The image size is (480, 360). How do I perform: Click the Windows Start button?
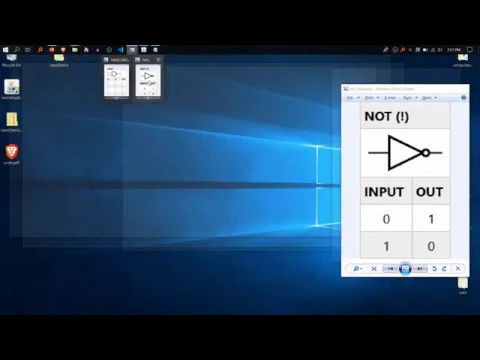point(5,50)
